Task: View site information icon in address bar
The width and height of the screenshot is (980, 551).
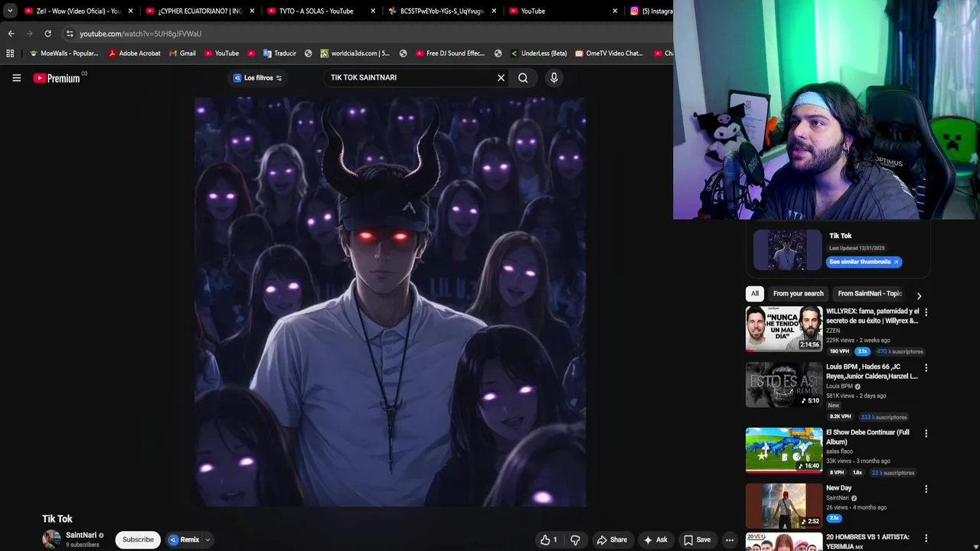Action: (x=69, y=34)
